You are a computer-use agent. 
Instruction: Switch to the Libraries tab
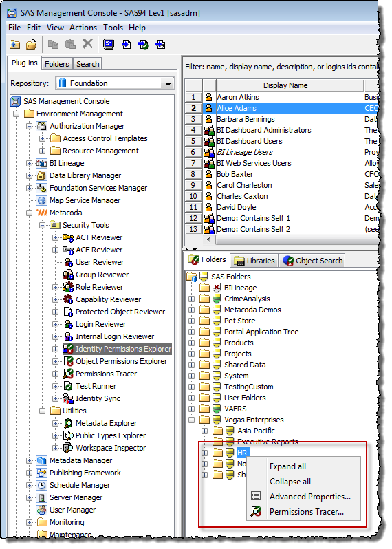tap(254, 261)
